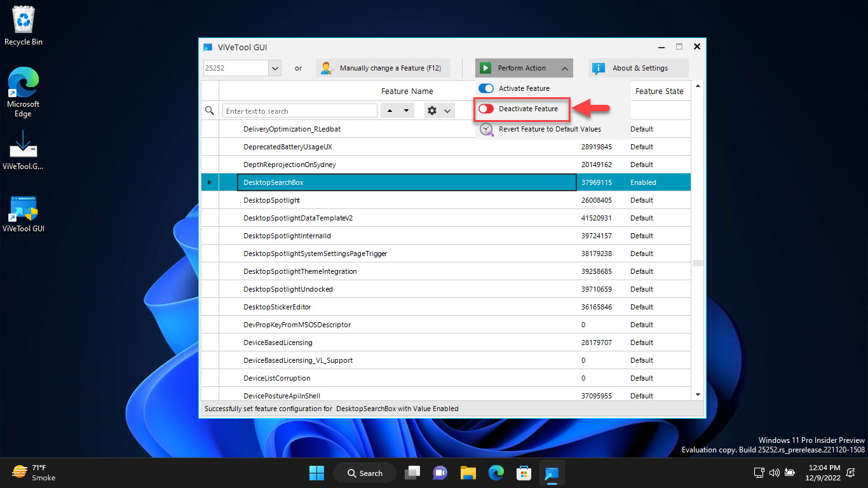Click the status bar success message
The width and height of the screenshot is (868, 488).
tap(332, 409)
